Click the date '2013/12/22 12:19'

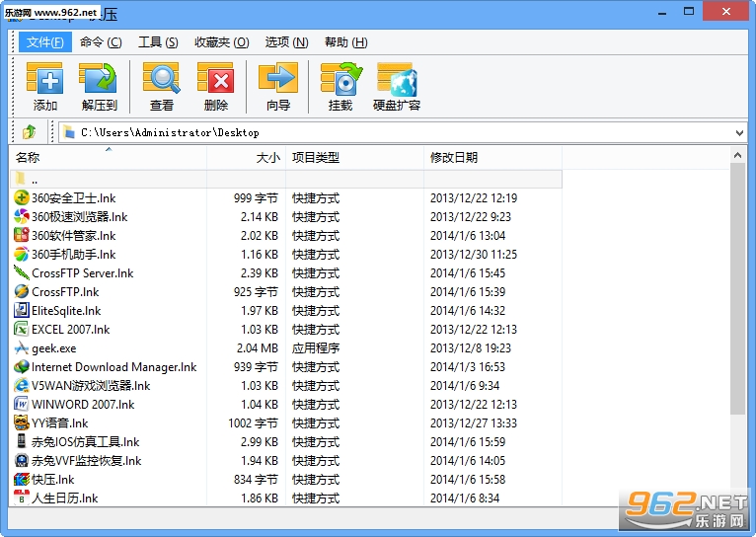click(x=474, y=198)
